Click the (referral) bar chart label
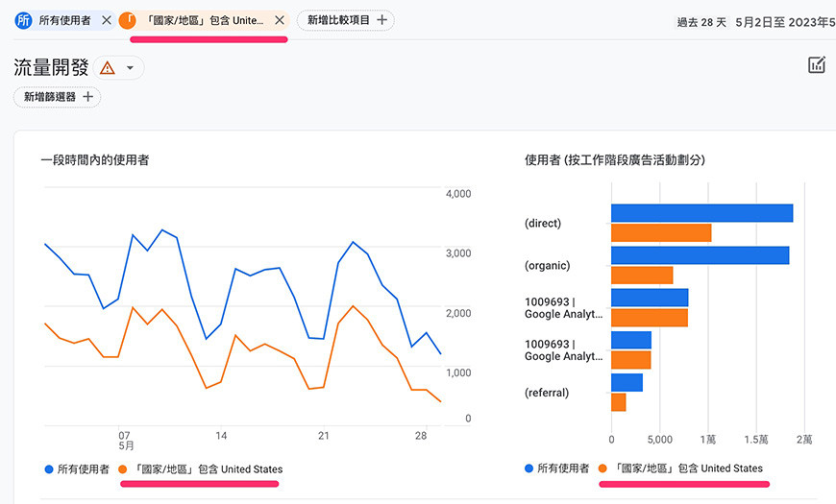This screenshot has width=836, height=504. [x=547, y=393]
